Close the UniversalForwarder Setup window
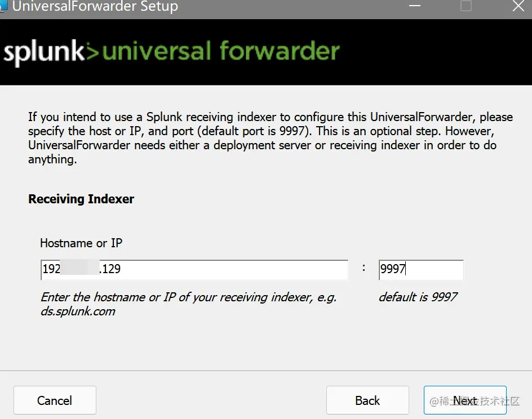This screenshot has height=419, width=532. (x=518, y=6)
